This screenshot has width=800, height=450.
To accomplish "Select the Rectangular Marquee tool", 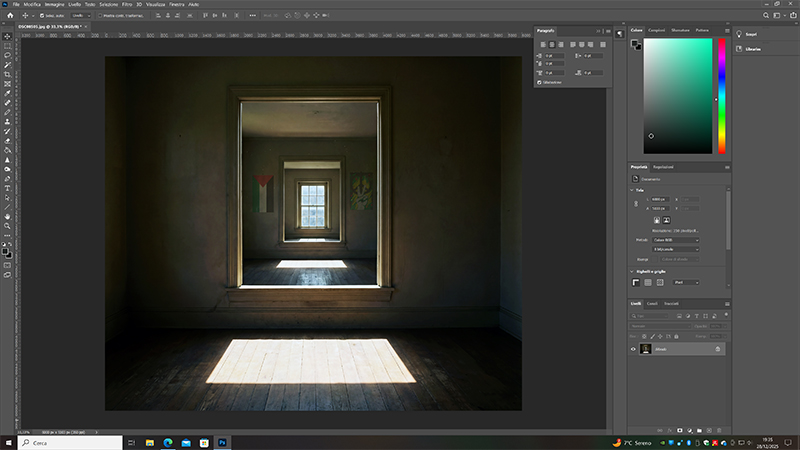I will click(x=7, y=46).
